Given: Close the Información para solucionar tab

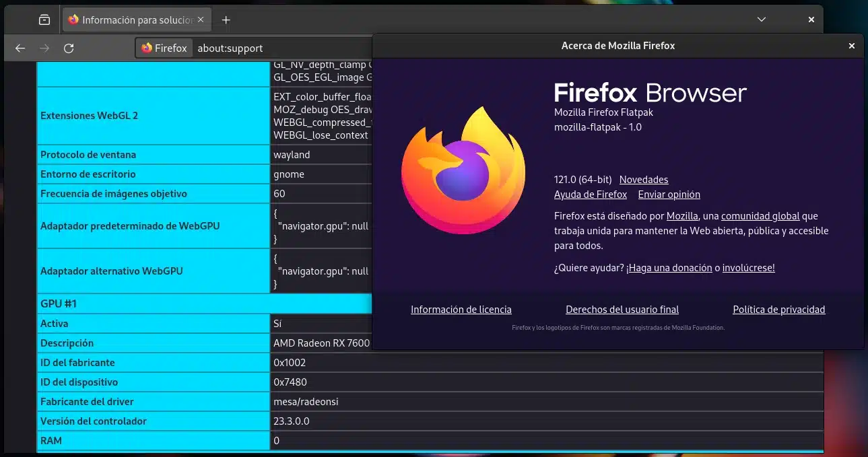Looking at the screenshot, I should (201, 20).
